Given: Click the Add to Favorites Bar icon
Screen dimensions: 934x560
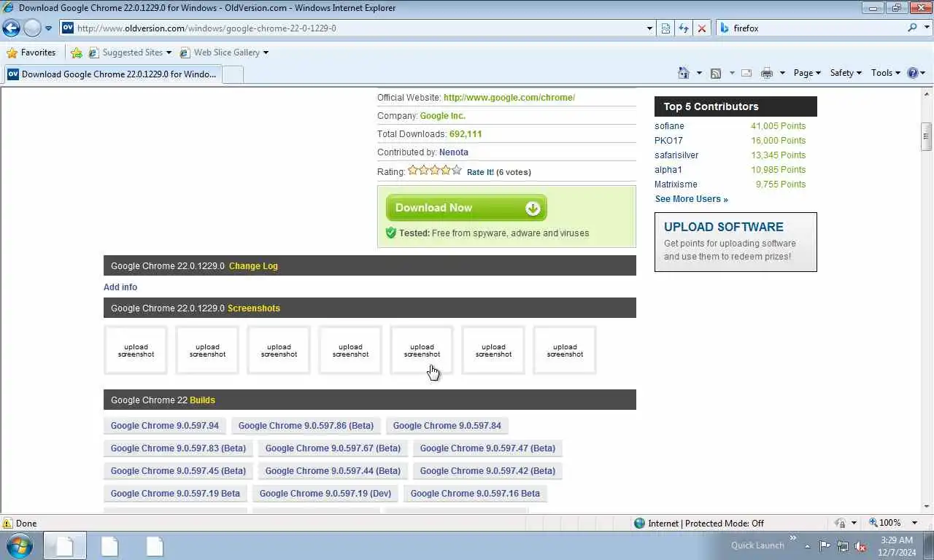Looking at the screenshot, I should [x=77, y=52].
